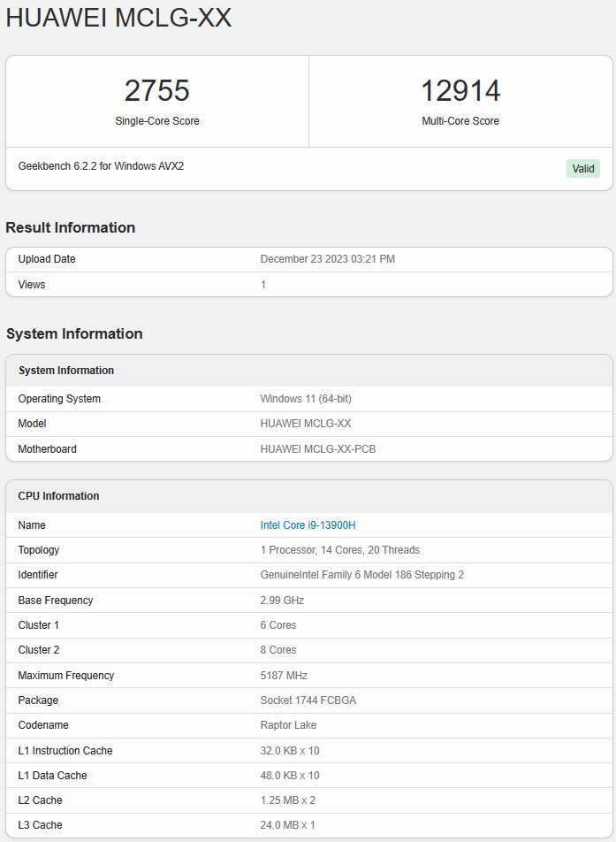Click the HUAWEI MCLG-XX page title
This screenshot has height=842, width=616.
pyautogui.click(x=118, y=17)
